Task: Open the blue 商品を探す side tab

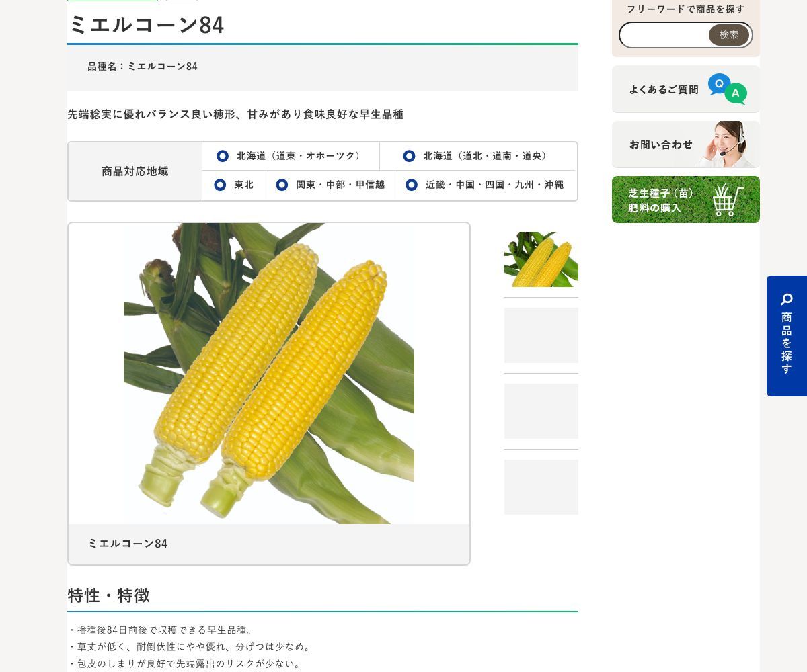Action: (x=787, y=336)
